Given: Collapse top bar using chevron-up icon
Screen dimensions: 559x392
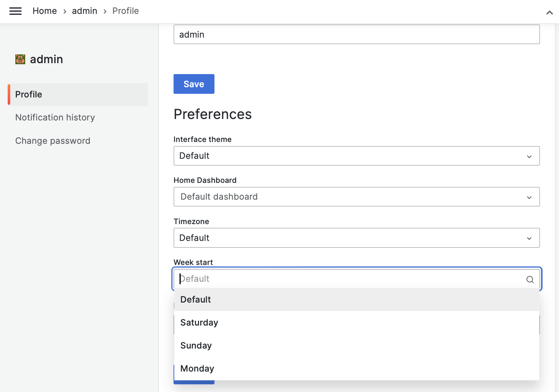Looking at the screenshot, I should click(549, 13).
